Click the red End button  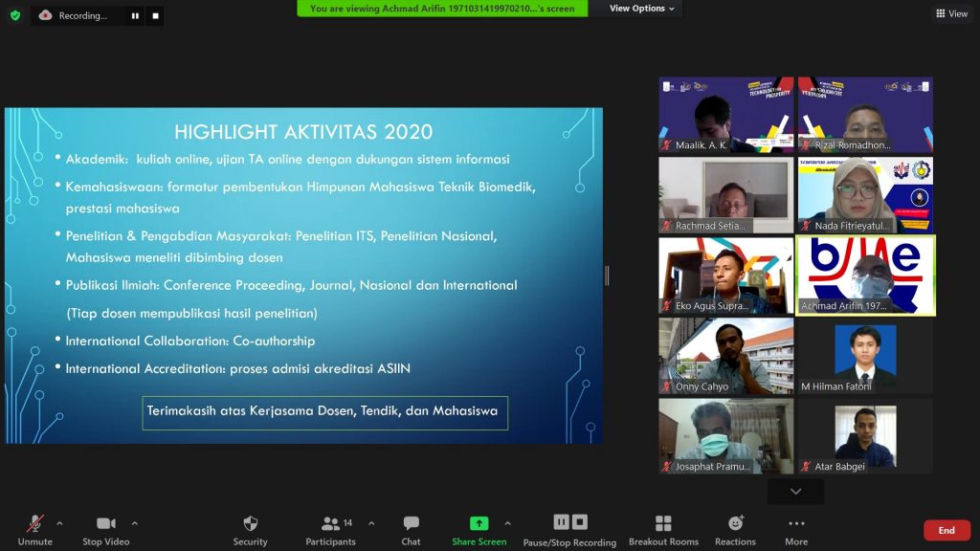click(946, 530)
